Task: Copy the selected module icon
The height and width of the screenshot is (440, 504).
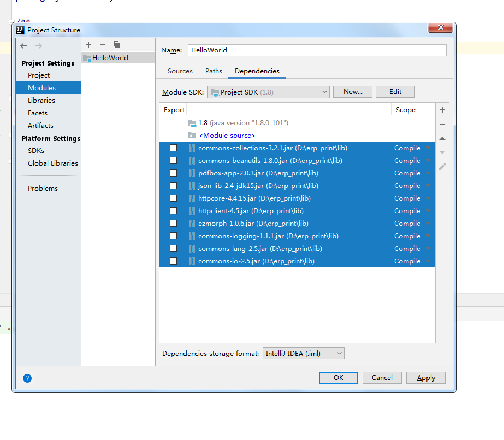Action: click(117, 45)
